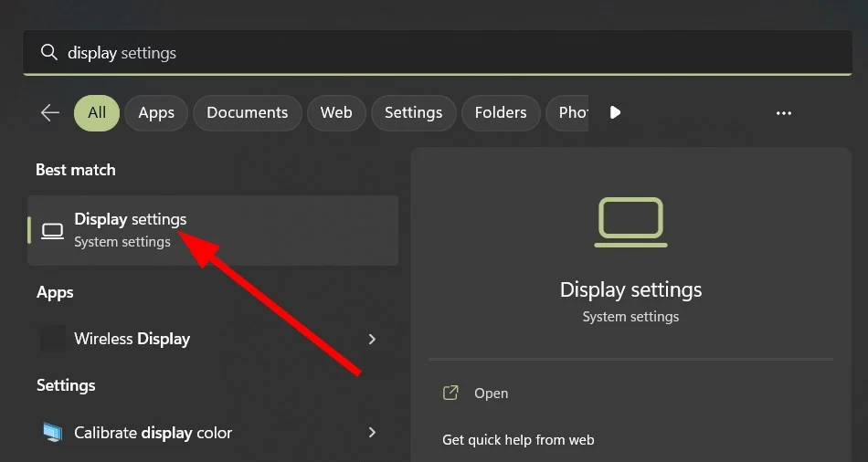Click the search magnifier icon

pos(49,53)
